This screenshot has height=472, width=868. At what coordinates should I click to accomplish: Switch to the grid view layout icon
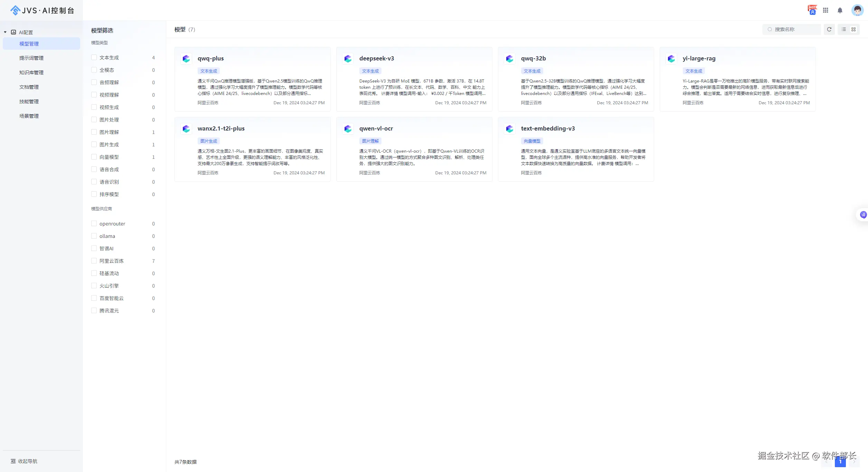pos(853,29)
